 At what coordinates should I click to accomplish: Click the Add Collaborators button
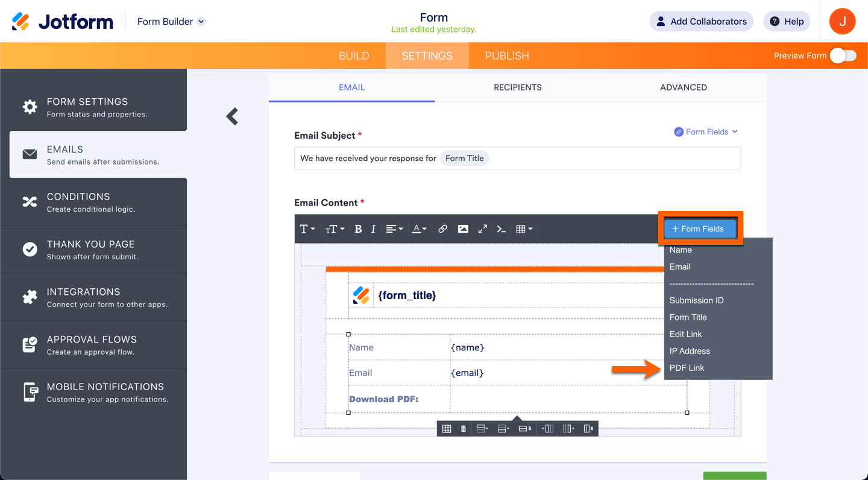701,22
